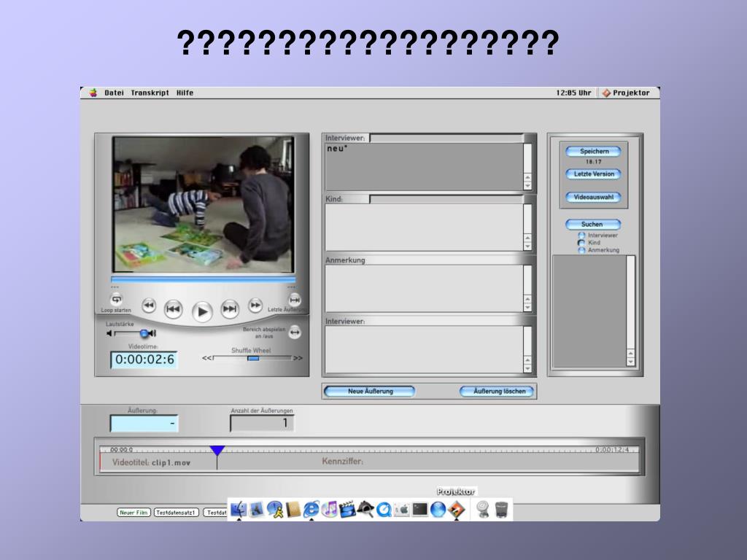747x560 pixels.
Task: Open the Projektor application menu at top right
Action: [625, 93]
